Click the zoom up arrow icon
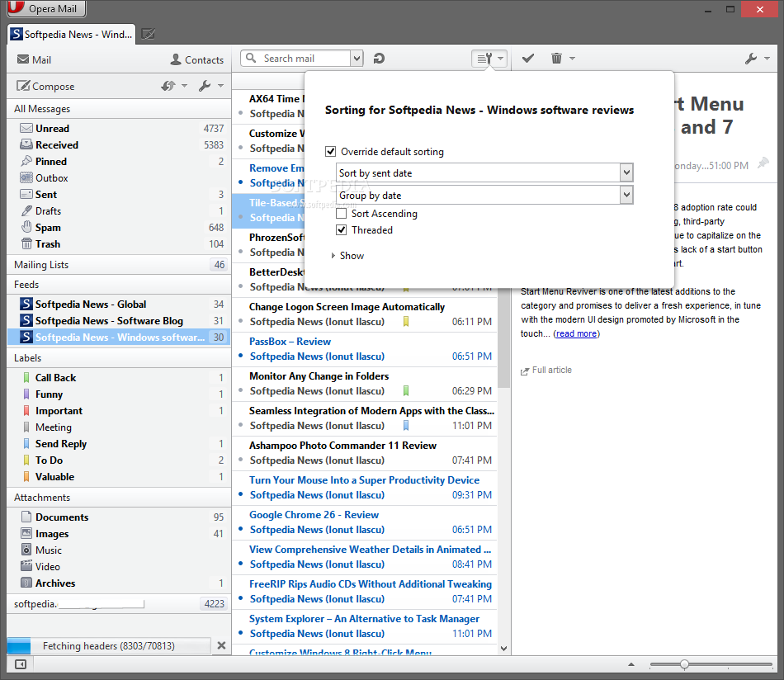 coord(631,664)
